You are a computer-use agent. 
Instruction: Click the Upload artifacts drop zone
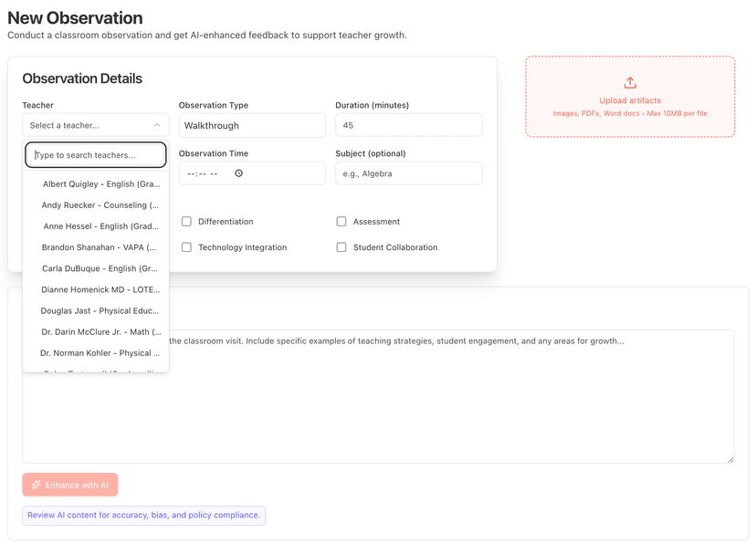(630, 97)
